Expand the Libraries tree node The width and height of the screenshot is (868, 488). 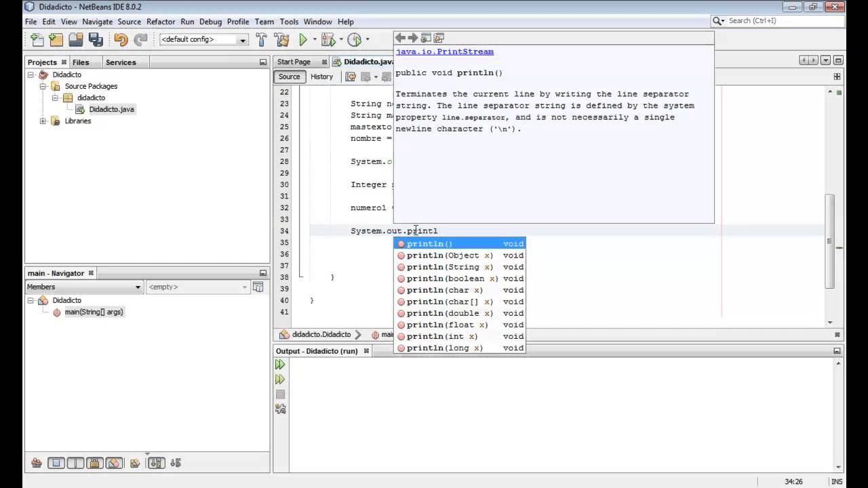pos(43,121)
